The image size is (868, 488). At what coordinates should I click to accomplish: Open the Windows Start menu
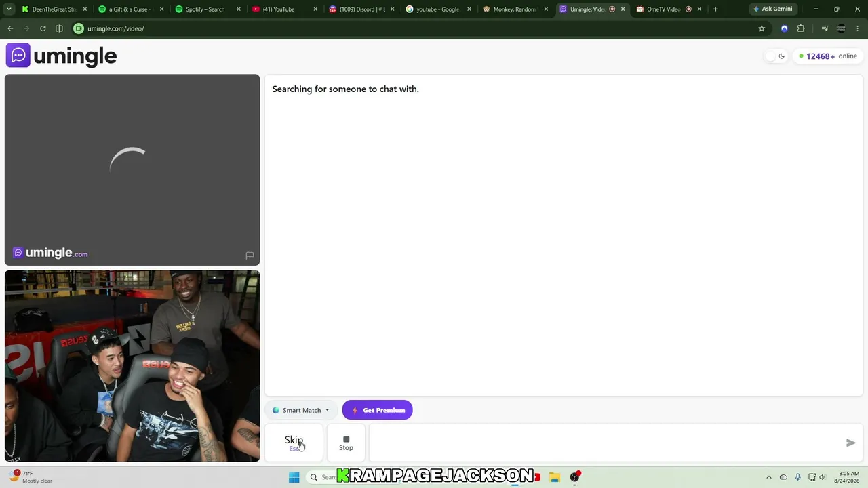click(294, 477)
